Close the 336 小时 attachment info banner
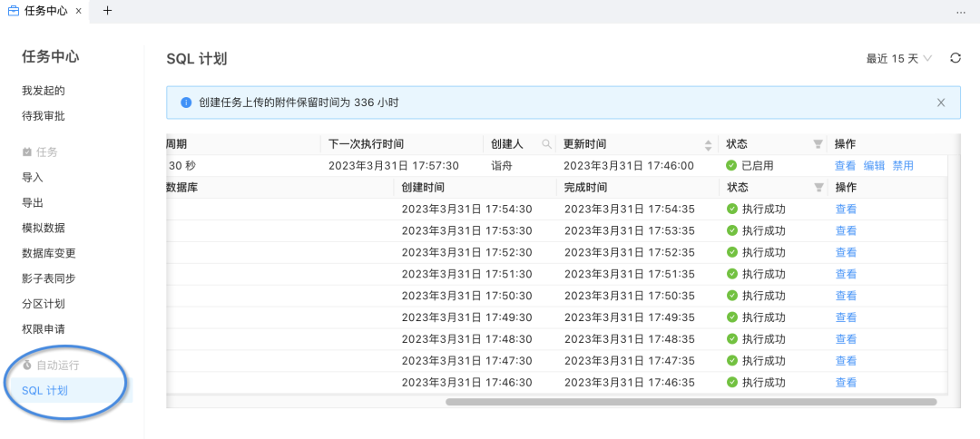Screen dimensions: 980x439 941,102
